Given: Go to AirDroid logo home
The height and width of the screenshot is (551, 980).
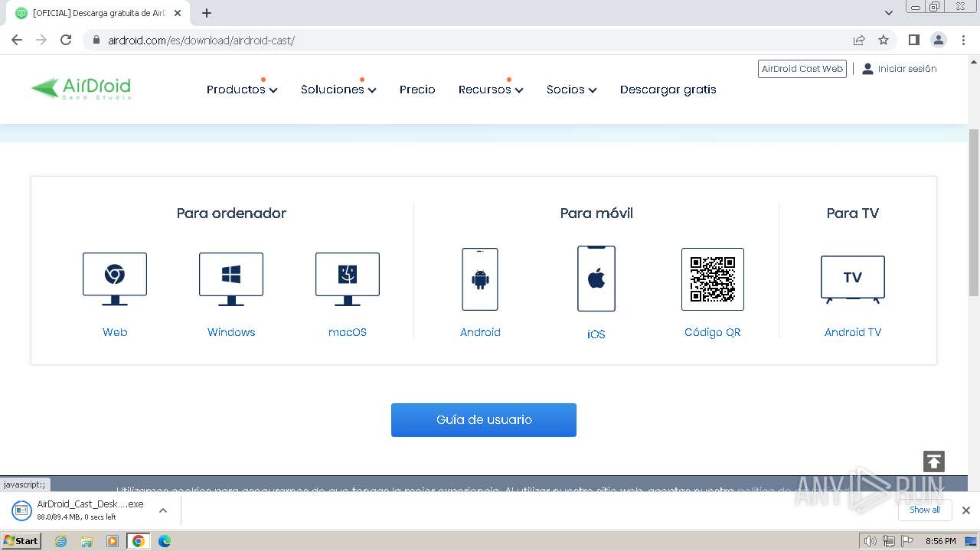Looking at the screenshot, I should click(x=81, y=88).
